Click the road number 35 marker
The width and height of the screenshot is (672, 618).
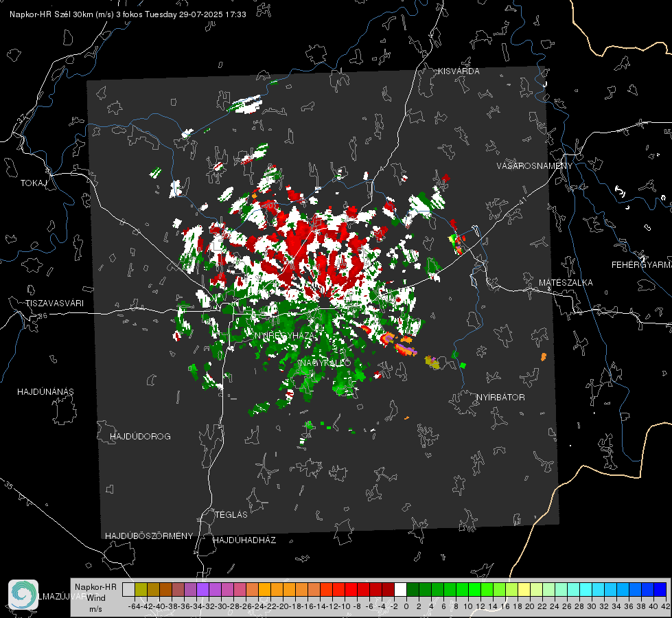pos(9,486)
